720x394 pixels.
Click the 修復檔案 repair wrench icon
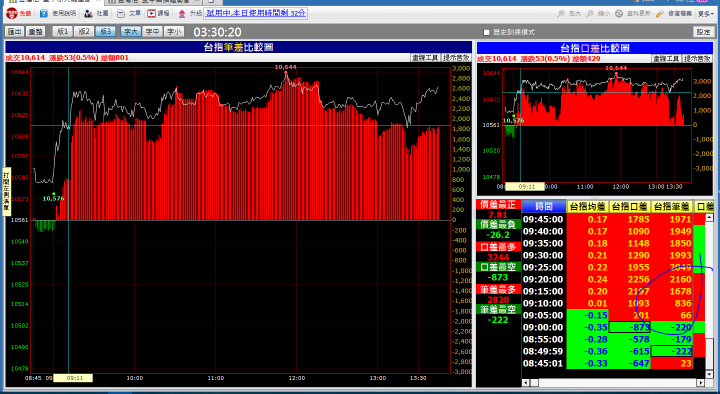point(660,14)
